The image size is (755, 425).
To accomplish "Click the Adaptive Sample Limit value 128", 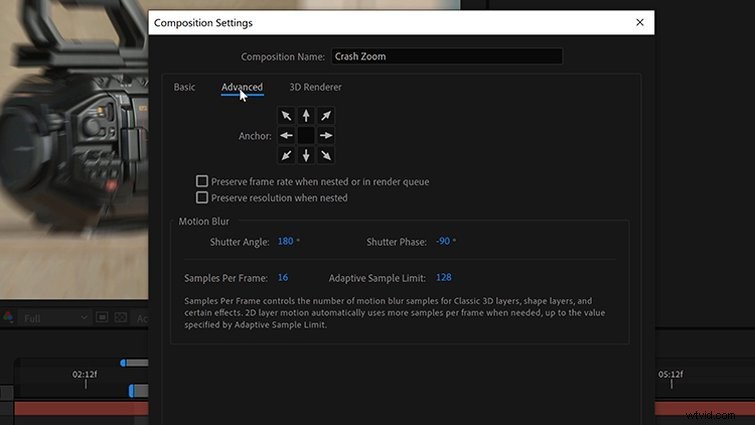I will coord(443,277).
